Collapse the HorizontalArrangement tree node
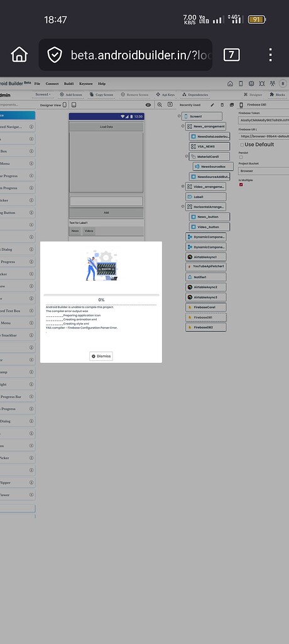 pos(183,206)
